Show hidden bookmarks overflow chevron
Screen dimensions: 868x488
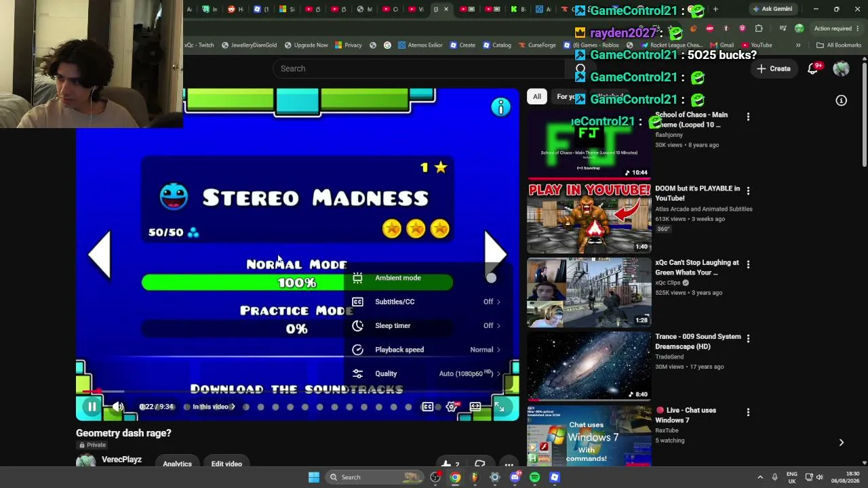798,45
